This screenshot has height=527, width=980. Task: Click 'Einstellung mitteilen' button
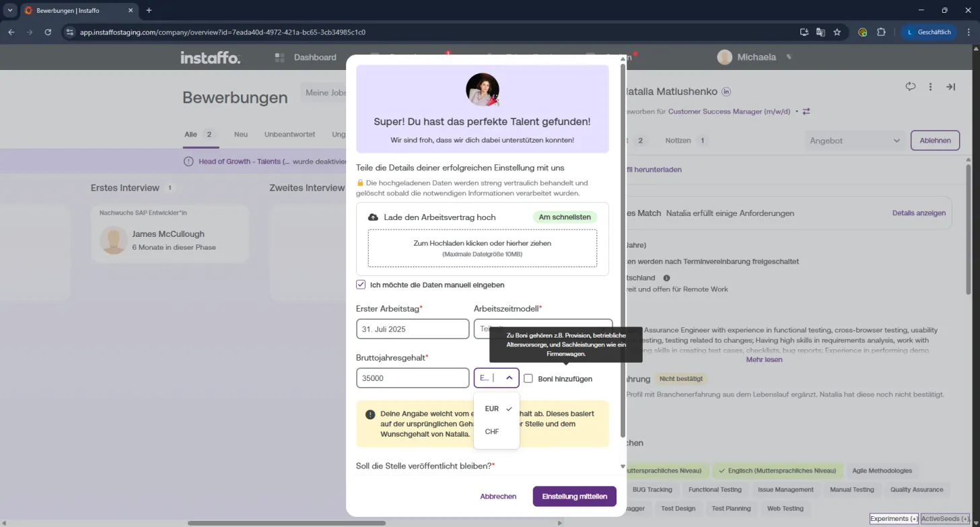[x=574, y=497]
